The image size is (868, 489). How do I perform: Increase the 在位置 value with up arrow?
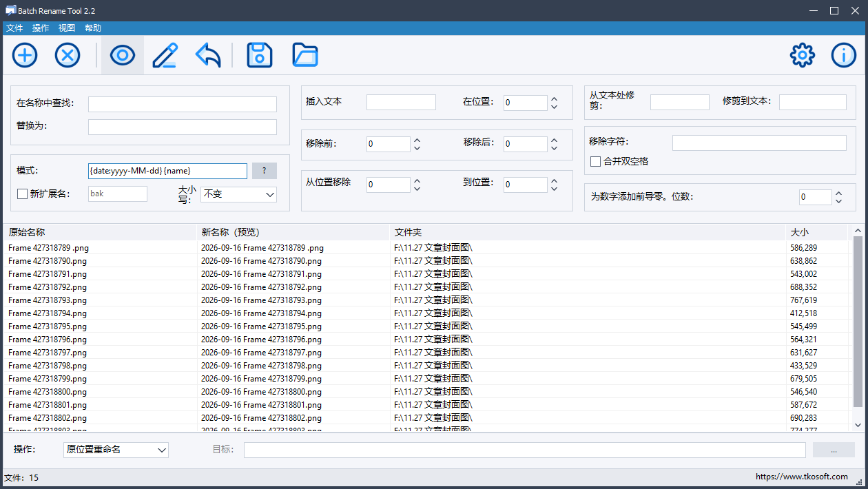tap(554, 98)
